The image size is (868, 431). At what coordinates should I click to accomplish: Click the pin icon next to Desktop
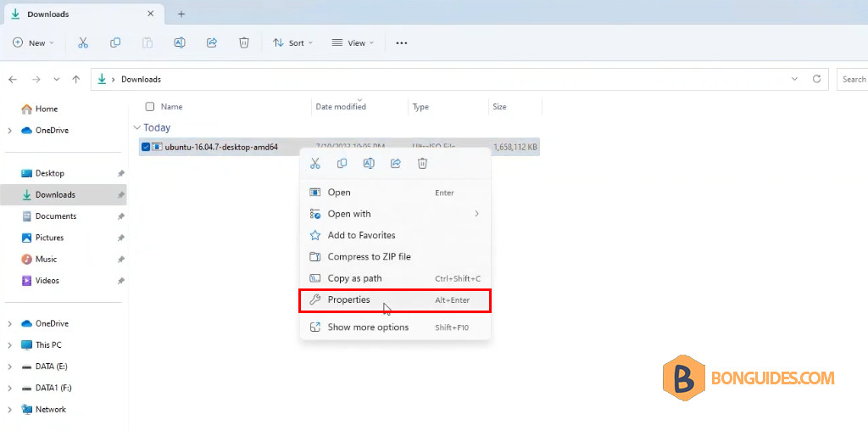click(120, 173)
